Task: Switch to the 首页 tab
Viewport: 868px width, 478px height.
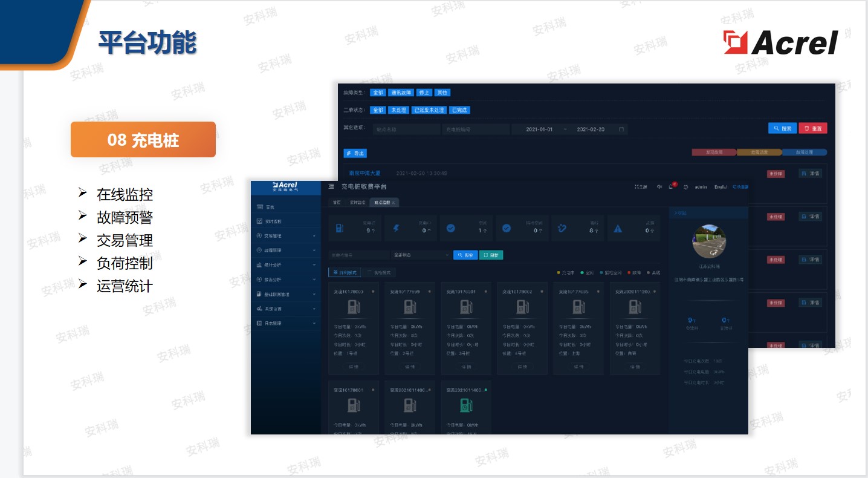Action: (337, 202)
